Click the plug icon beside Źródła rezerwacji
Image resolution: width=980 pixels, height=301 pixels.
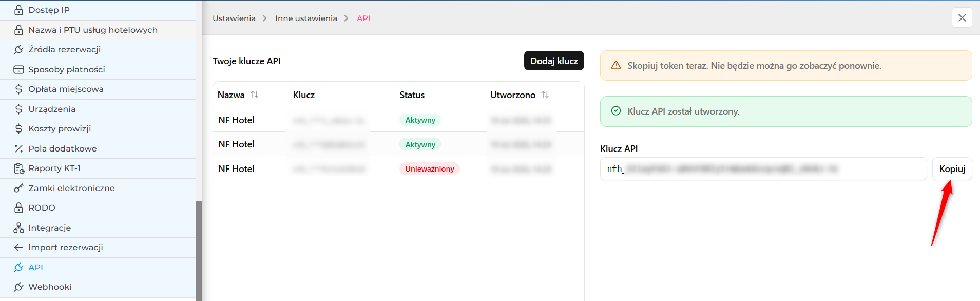point(18,49)
